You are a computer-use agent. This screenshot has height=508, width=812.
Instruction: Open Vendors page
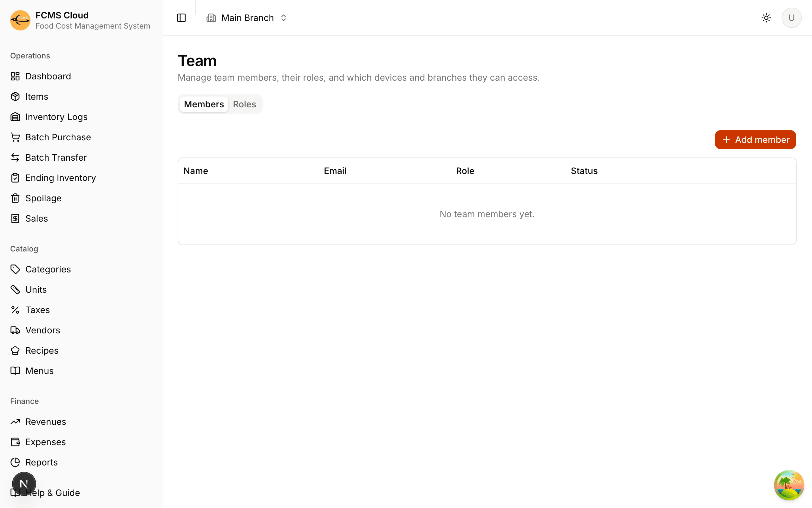pos(81,330)
